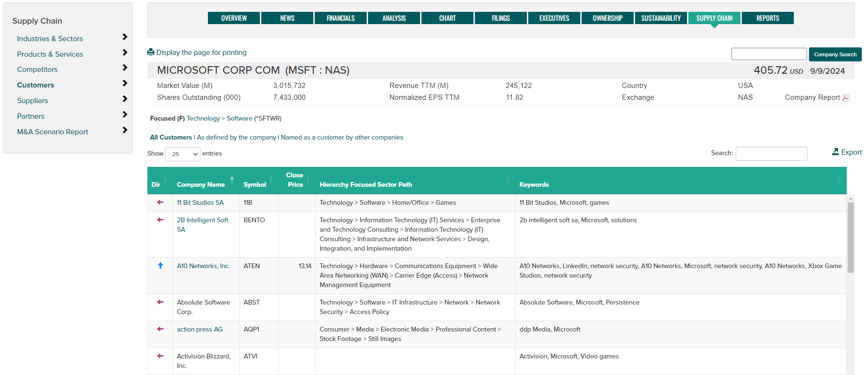Expand Suppliers chevron
This screenshot has width=868, height=375.
[125, 99]
